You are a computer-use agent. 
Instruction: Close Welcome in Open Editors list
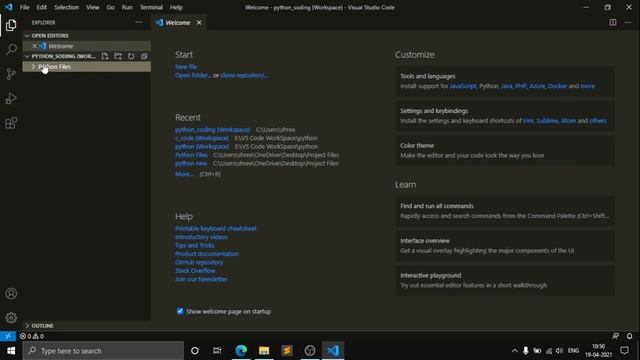35,46
